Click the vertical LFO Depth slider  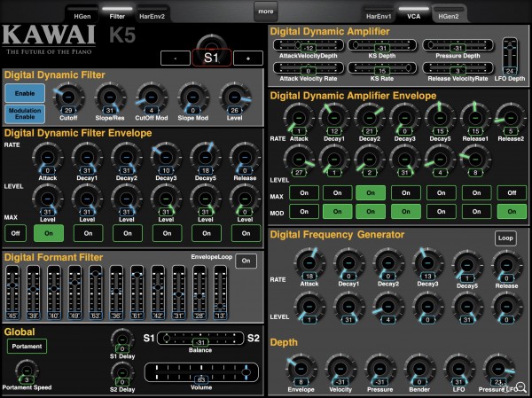(510, 56)
